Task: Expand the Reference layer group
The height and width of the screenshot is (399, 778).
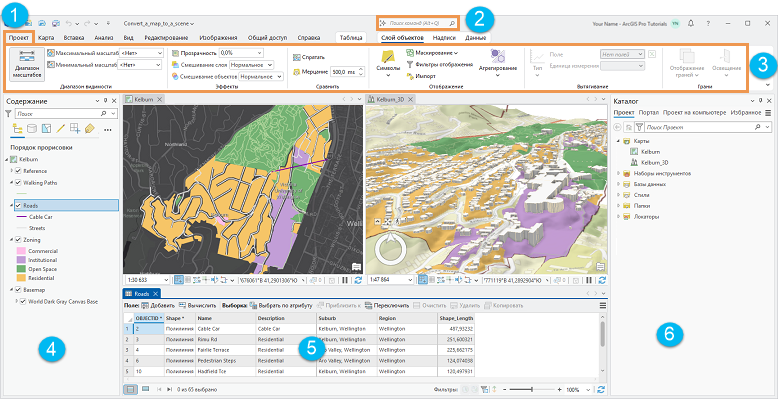Action: 11,171
